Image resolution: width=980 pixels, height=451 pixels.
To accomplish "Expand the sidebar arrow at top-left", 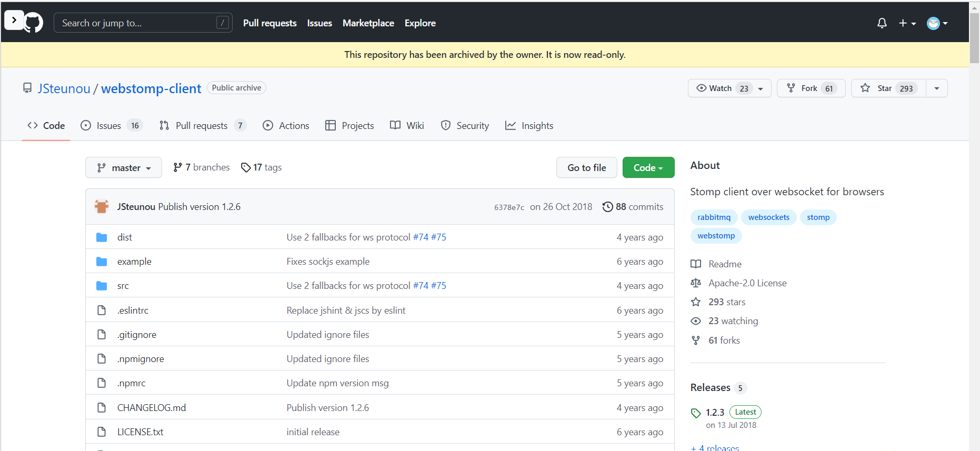I will click(14, 20).
